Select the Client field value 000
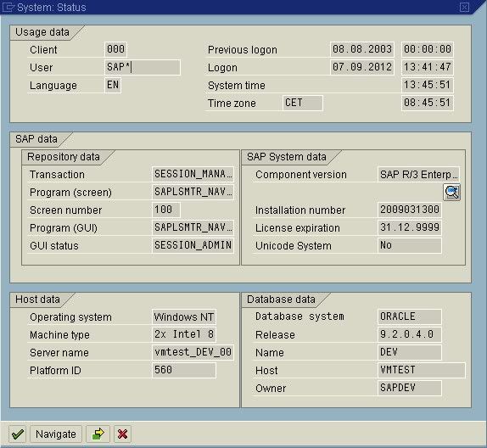 point(115,49)
